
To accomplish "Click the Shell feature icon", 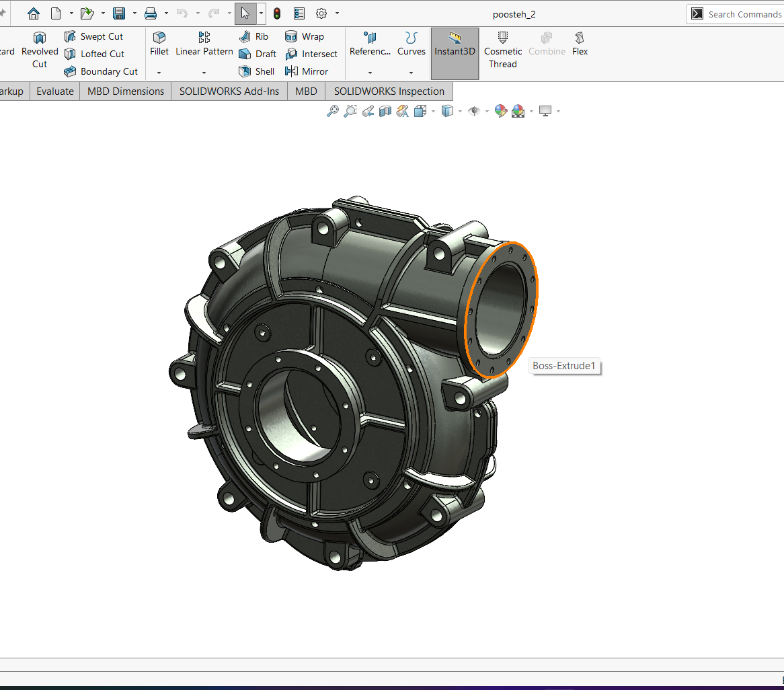I will pyautogui.click(x=245, y=71).
